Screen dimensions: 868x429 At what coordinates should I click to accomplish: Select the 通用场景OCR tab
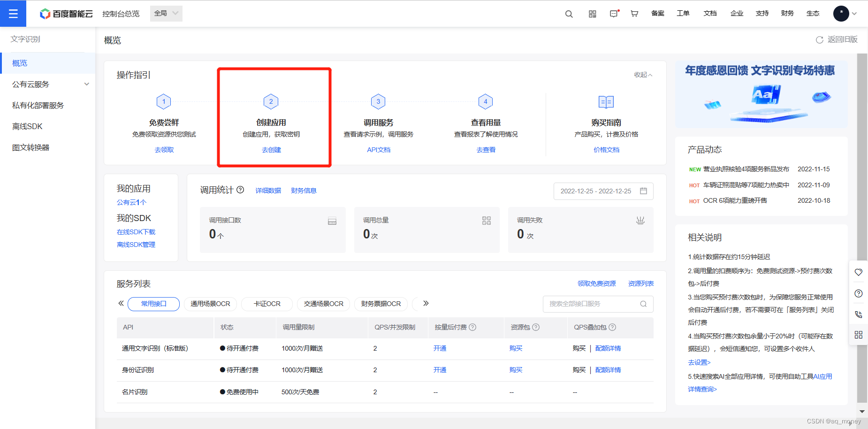pos(210,304)
